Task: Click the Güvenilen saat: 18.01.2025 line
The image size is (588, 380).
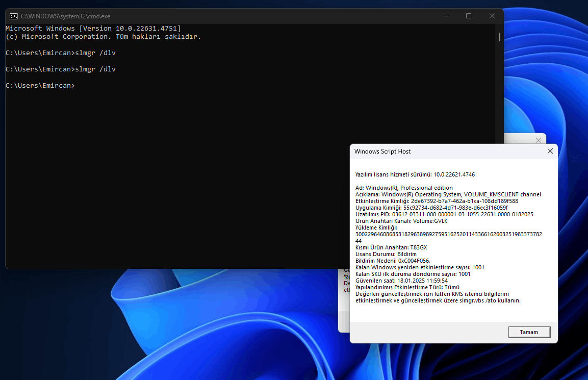Action: 402,281
